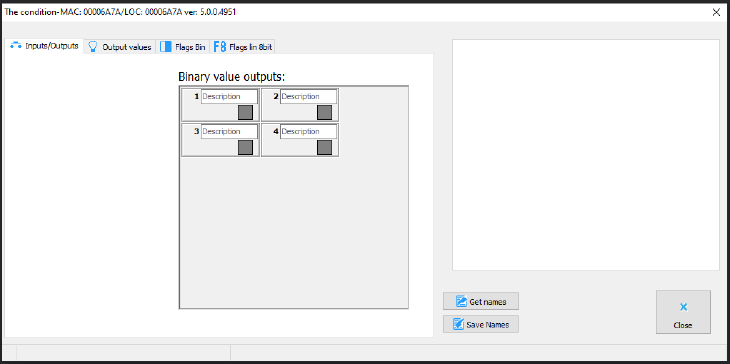Image resolution: width=730 pixels, height=364 pixels.
Task: Click the lightbulb icon for Output values
Action: coord(93,47)
